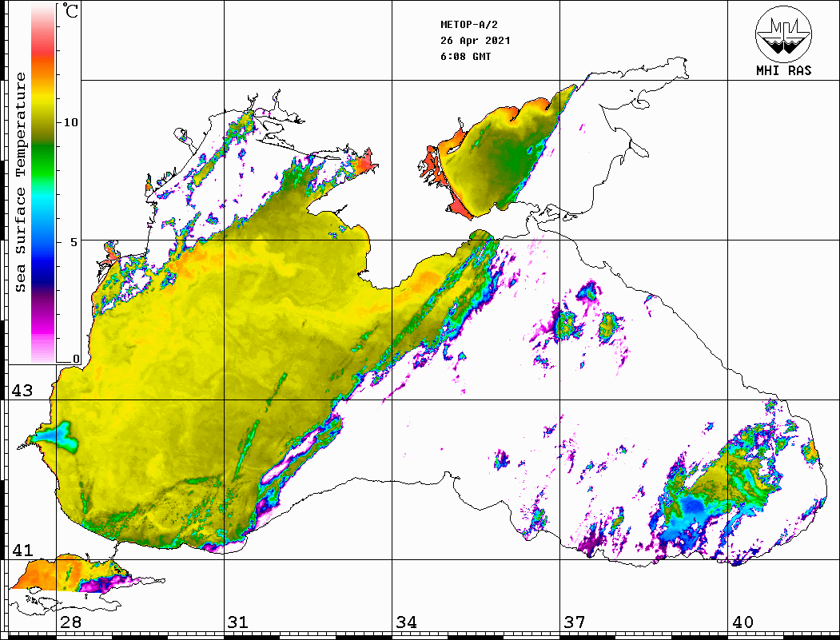Click the '10' tick on the color scale
The image size is (840, 640).
pyautogui.click(x=70, y=122)
